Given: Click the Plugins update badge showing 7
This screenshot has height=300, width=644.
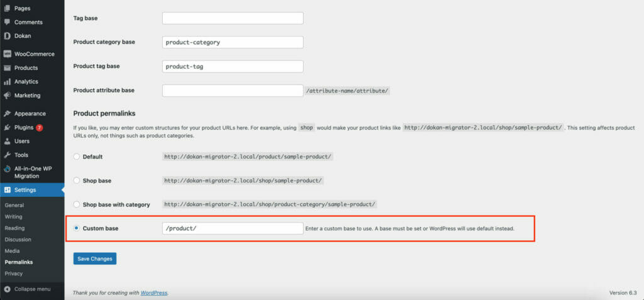Looking at the screenshot, I should (x=40, y=128).
